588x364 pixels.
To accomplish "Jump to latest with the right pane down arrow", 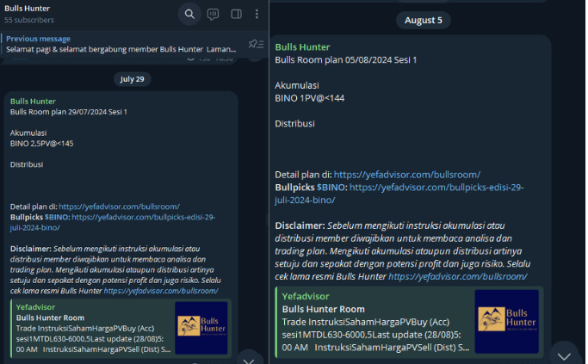I will pyautogui.click(x=564, y=355).
